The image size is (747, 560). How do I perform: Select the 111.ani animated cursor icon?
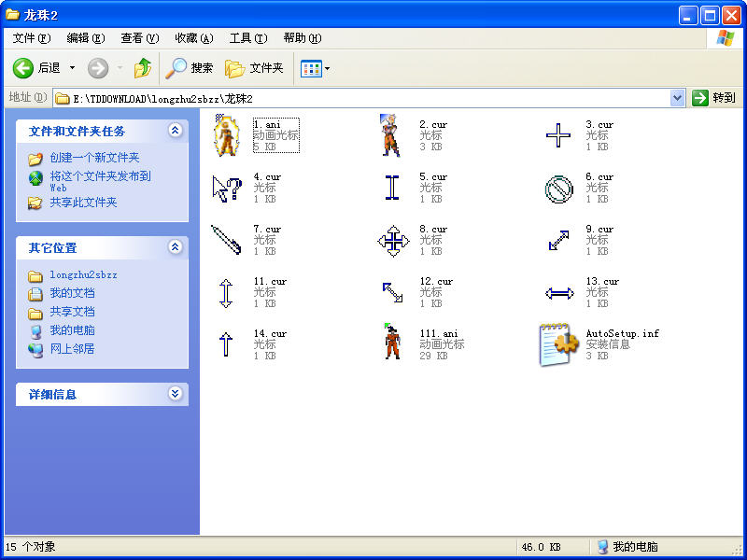(392, 341)
